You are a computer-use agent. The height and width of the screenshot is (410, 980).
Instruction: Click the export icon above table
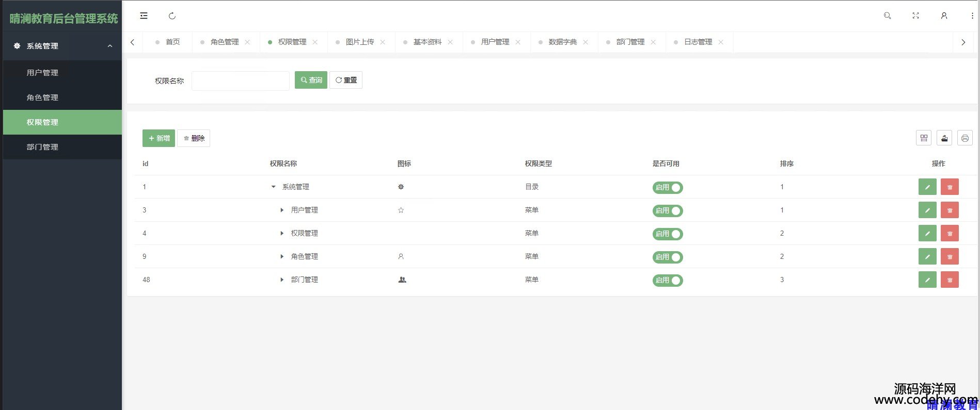(x=944, y=138)
